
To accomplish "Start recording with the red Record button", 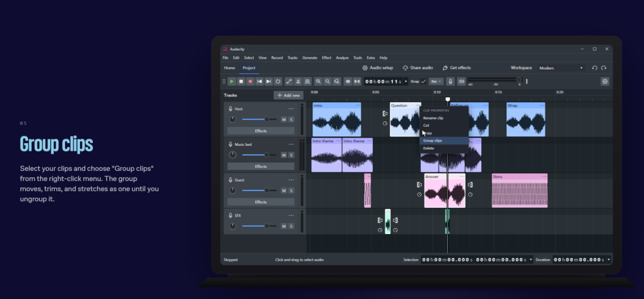I will [250, 82].
